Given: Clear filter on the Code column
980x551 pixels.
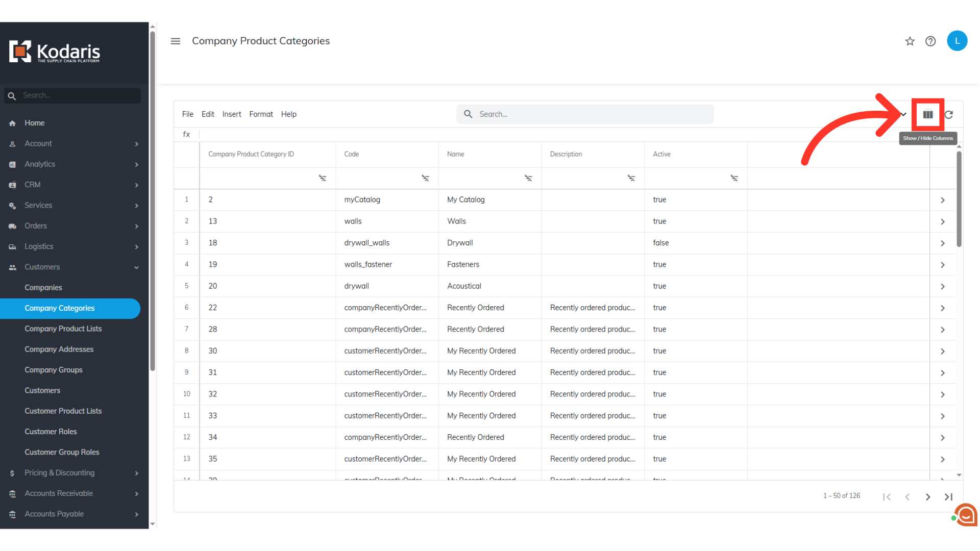Looking at the screenshot, I should (x=425, y=178).
